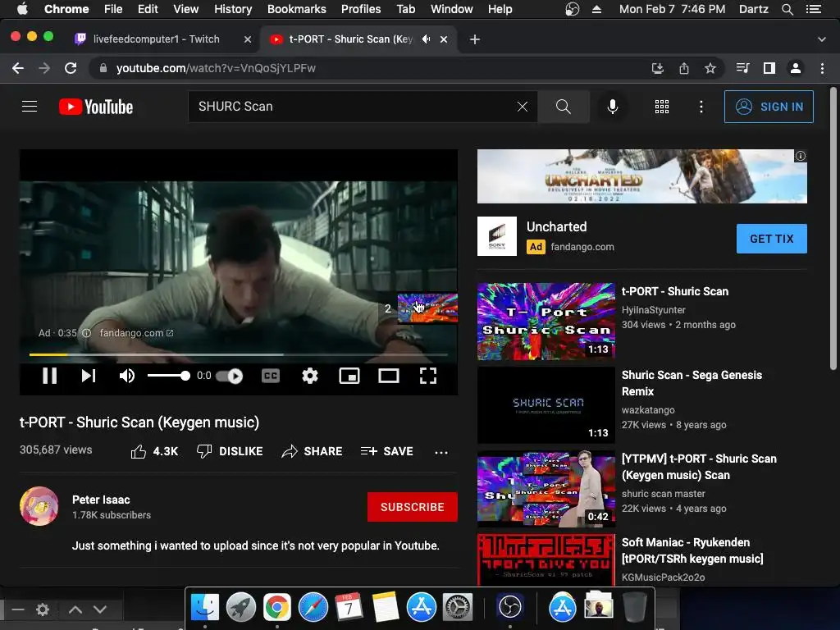Reload the page
Viewport: 840px width, 630px height.
click(71, 68)
